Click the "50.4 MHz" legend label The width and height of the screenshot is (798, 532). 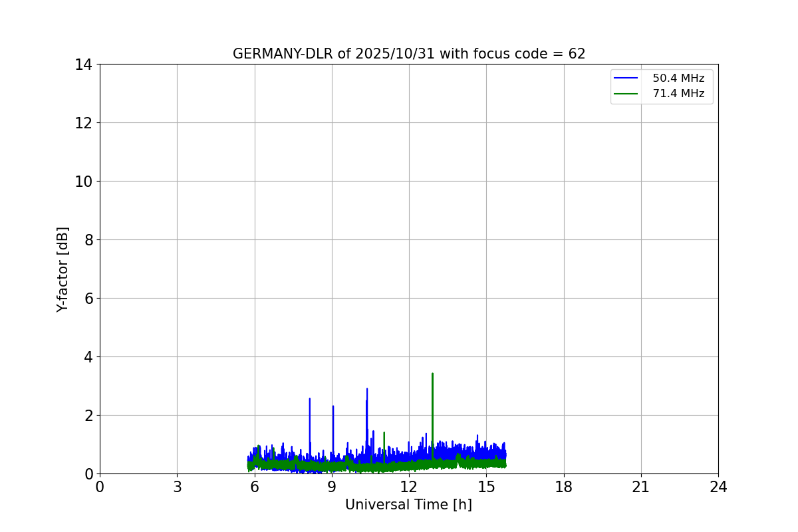click(x=678, y=78)
